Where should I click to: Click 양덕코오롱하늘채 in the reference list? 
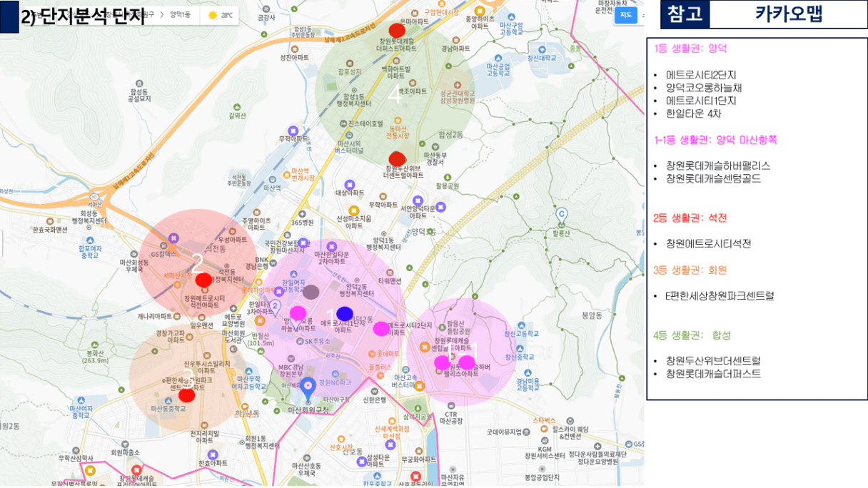point(704,88)
